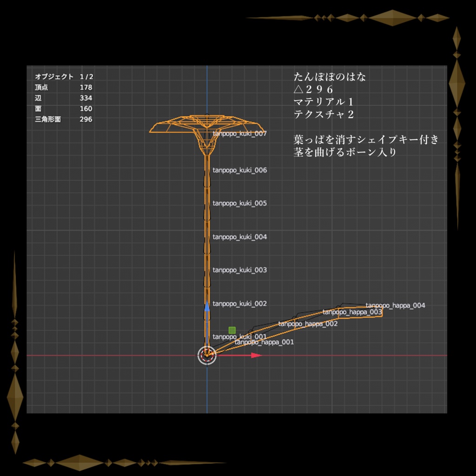Select the leaf bone tanpopo_happa_004

point(395,305)
